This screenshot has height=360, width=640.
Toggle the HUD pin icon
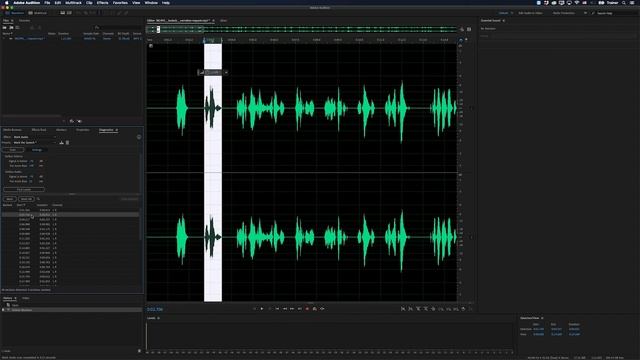(226, 72)
